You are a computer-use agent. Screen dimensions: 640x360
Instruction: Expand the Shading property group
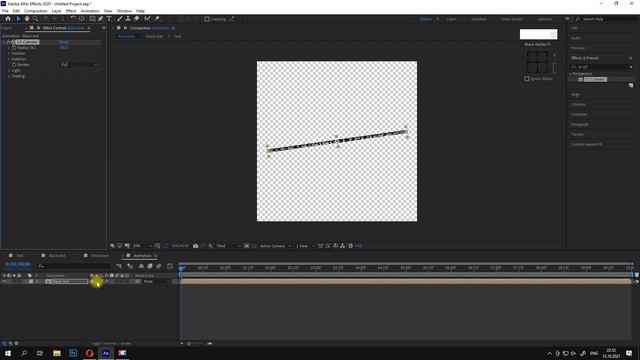click(x=9, y=76)
